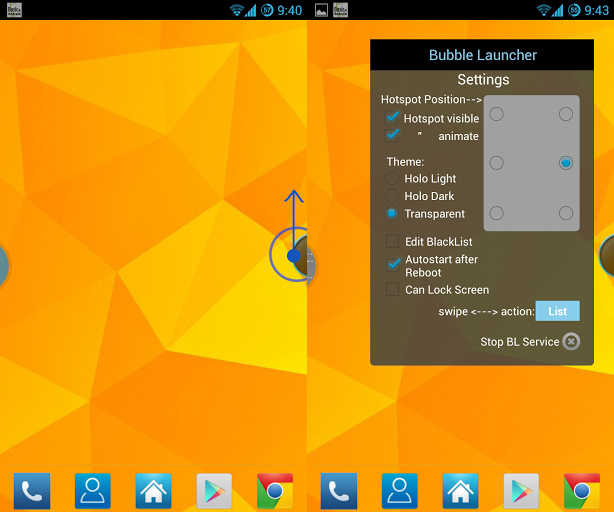Open the Phone app in left screenshot dock
This screenshot has height=512, width=614.
32,491
